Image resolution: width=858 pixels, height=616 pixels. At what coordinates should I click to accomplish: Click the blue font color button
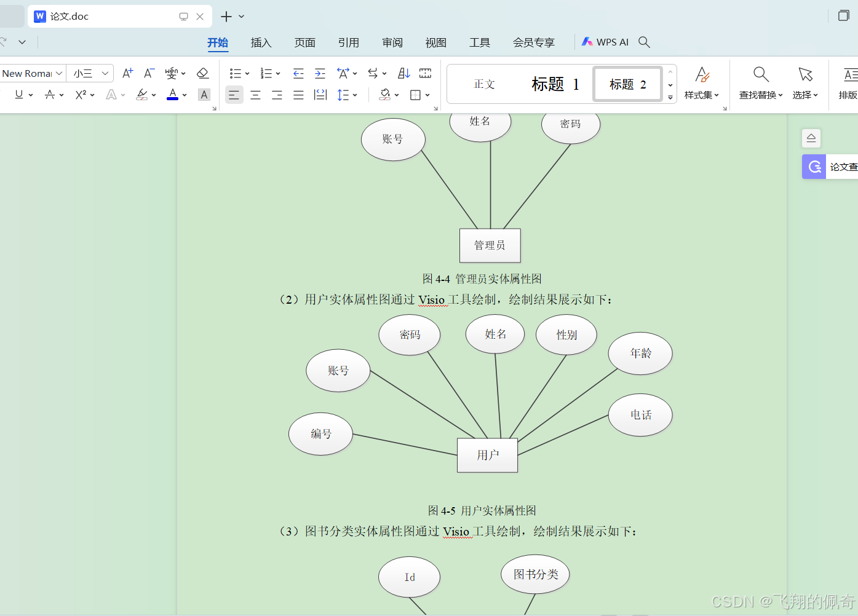tap(173, 95)
